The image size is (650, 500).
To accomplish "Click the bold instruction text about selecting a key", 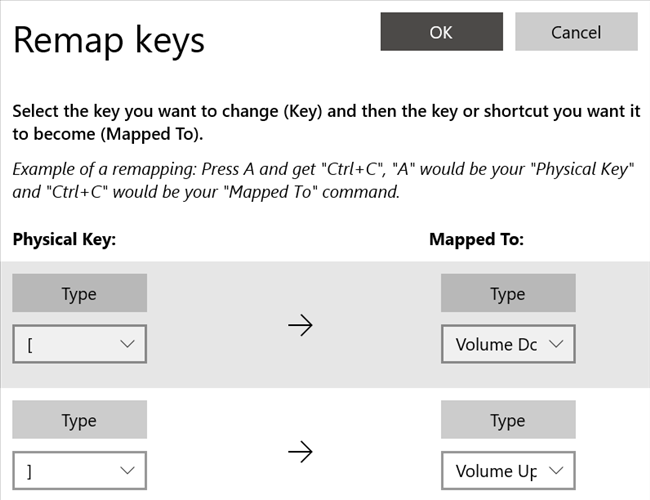I will tap(324, 122).
